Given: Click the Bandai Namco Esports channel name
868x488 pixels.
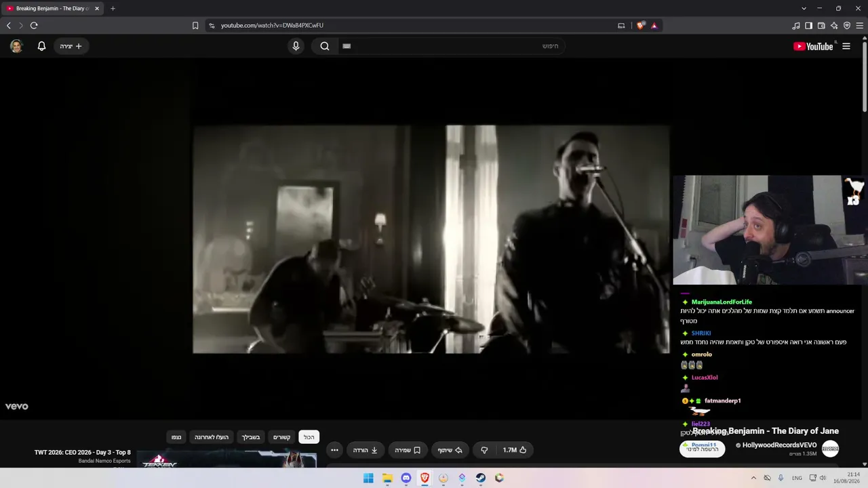Looking at the screenshot, I should tap(104, 461).
